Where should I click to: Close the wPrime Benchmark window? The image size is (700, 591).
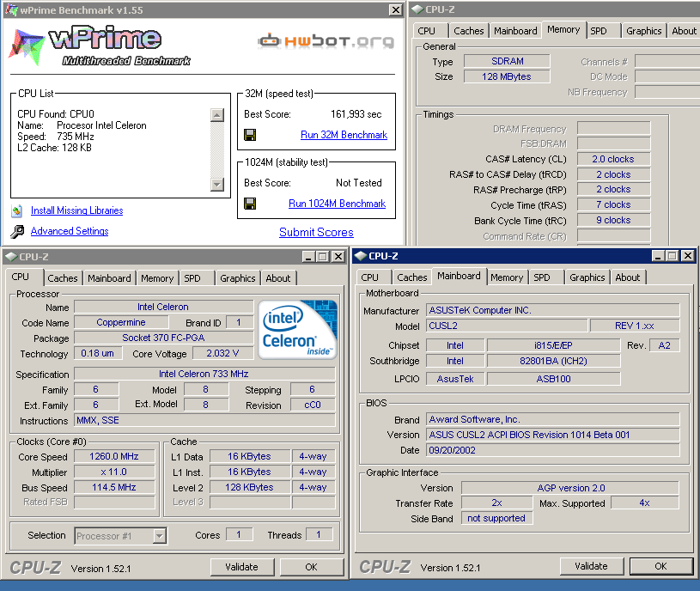tap(395, 10)
